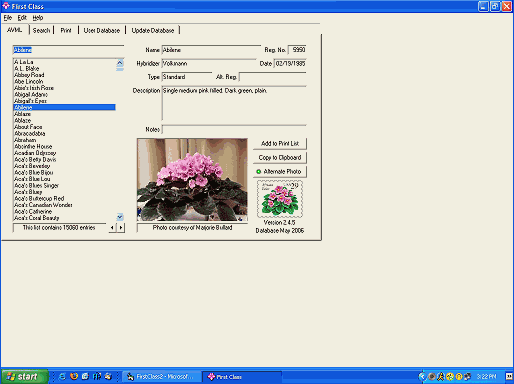
Task: Click the taskbar clock
Action: (486, 377)
